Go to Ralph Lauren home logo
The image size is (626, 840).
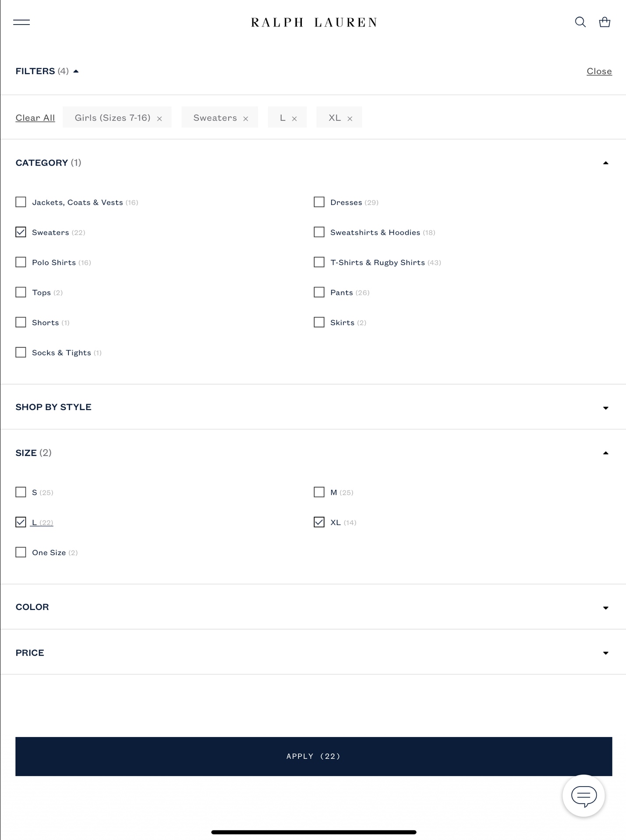314,22
